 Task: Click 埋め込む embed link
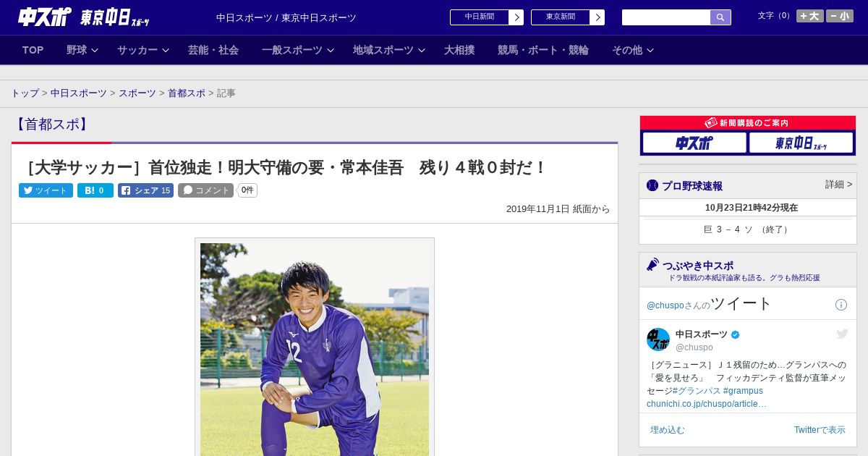pos(667,430)
